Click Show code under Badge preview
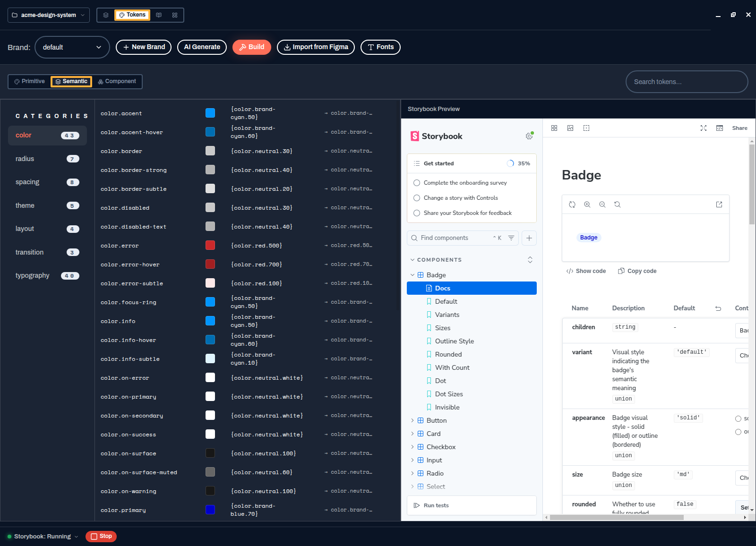756x546 pixels. point(586,271)
